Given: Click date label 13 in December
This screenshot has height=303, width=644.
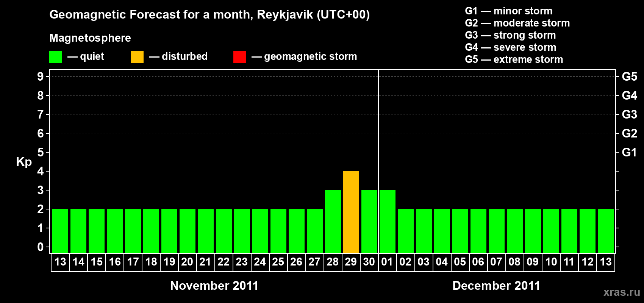Looking at the screenshot, I should [x=605, y=262].
